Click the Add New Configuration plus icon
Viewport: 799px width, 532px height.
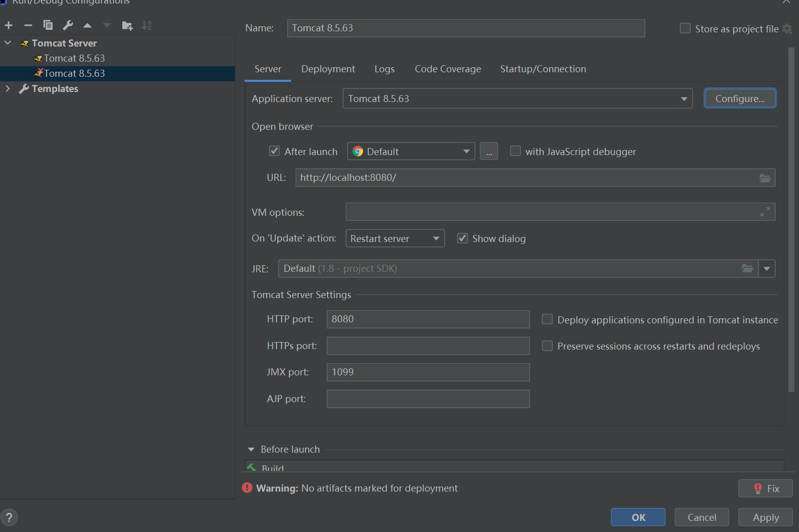(9, 25)
